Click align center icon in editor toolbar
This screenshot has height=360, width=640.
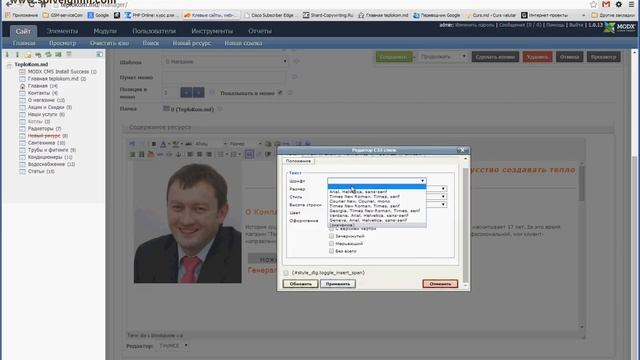pos(200,154)
